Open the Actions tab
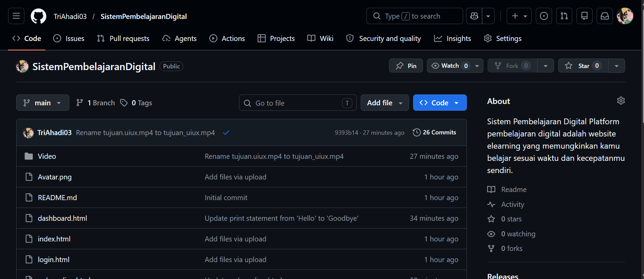The height and width of the screenshot is (279, 644). (x=227, y=39)
